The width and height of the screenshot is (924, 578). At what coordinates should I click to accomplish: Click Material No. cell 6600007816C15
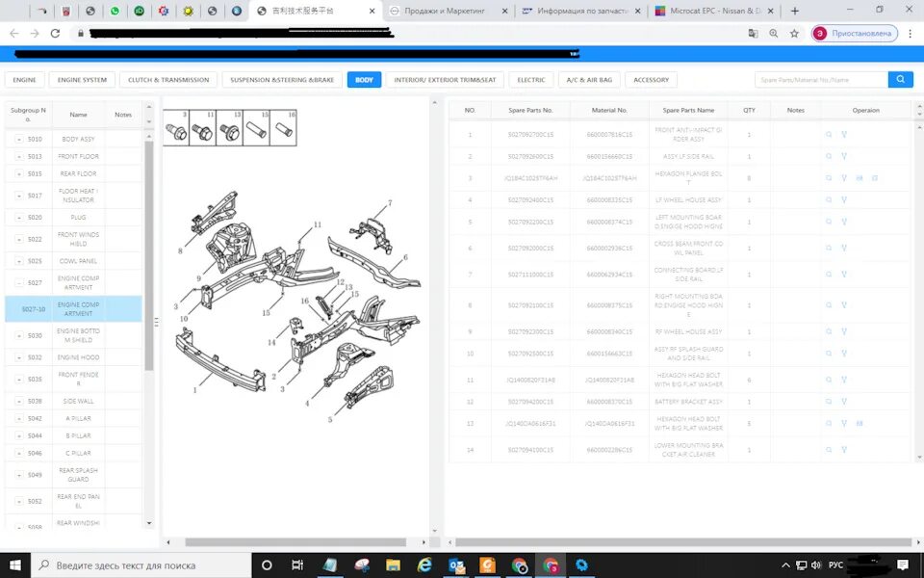(609, 135)
